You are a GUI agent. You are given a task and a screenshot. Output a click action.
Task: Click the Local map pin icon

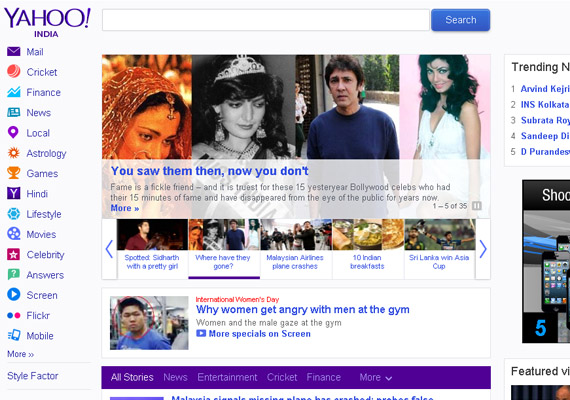[x=13, y=133]
